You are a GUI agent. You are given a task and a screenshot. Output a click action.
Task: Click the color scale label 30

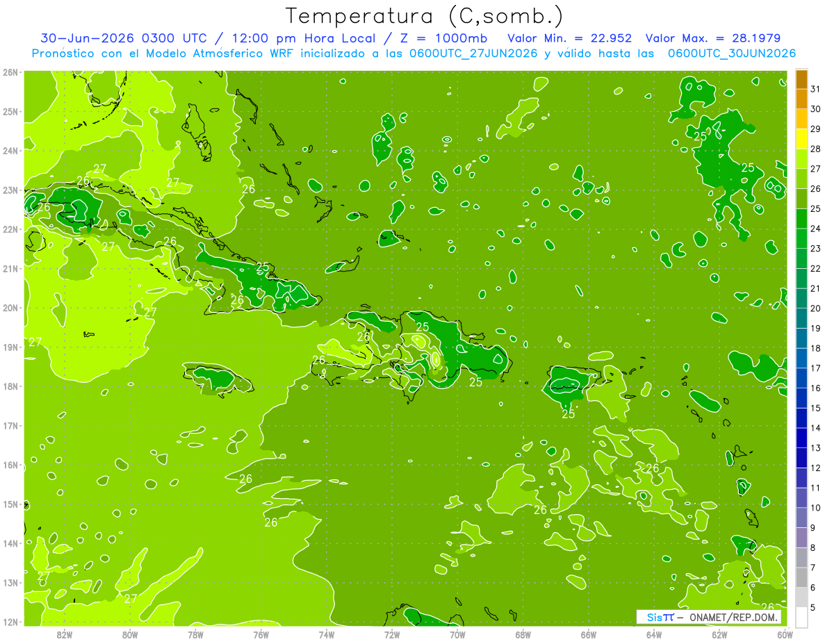click(x=815, y=109)
